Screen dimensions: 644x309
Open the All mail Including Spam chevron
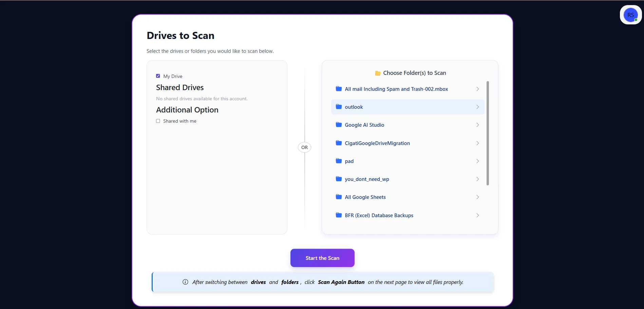tap(477, 89)
